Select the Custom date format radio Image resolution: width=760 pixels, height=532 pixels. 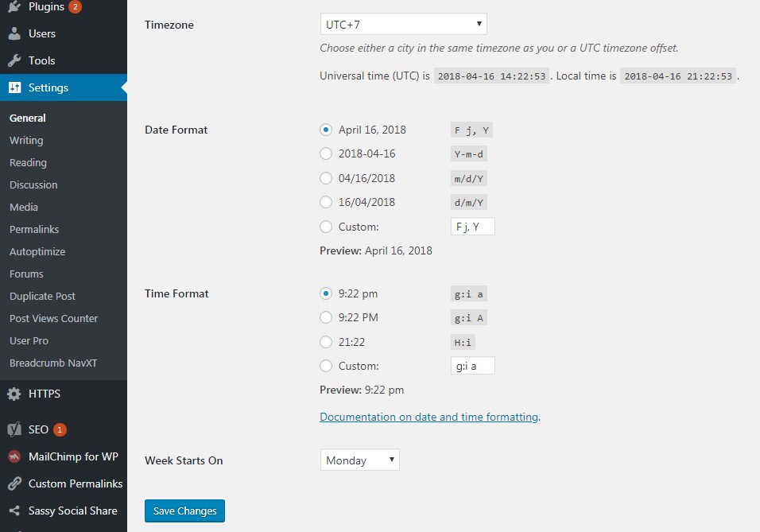point(326,227)
